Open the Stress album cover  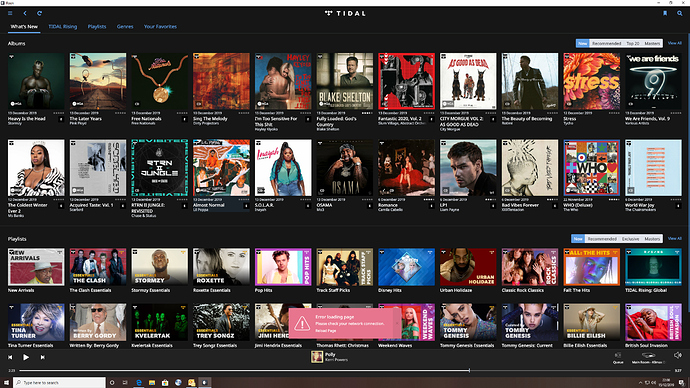pos(591,81)
